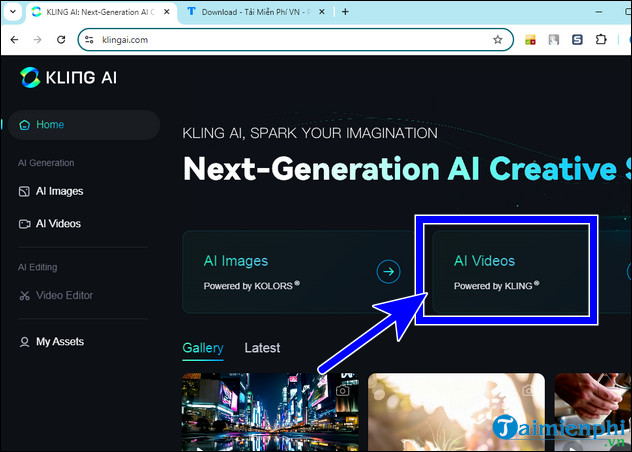Click camera icon on neon city thumbnail
Viewport: 632px width, 452px height.
[343, 390]
